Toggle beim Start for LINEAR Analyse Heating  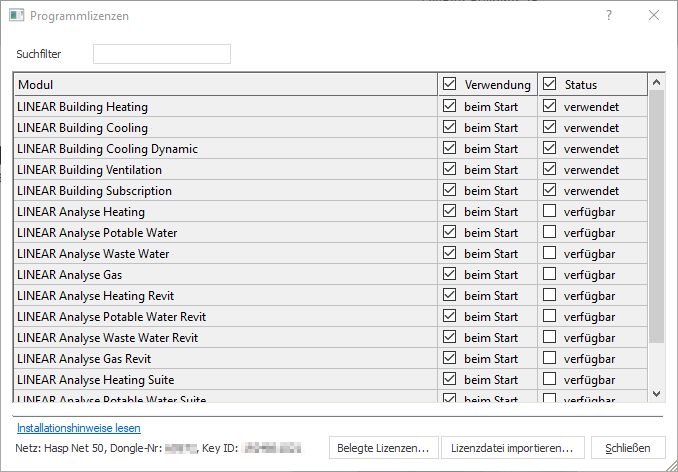pos(450,211)
